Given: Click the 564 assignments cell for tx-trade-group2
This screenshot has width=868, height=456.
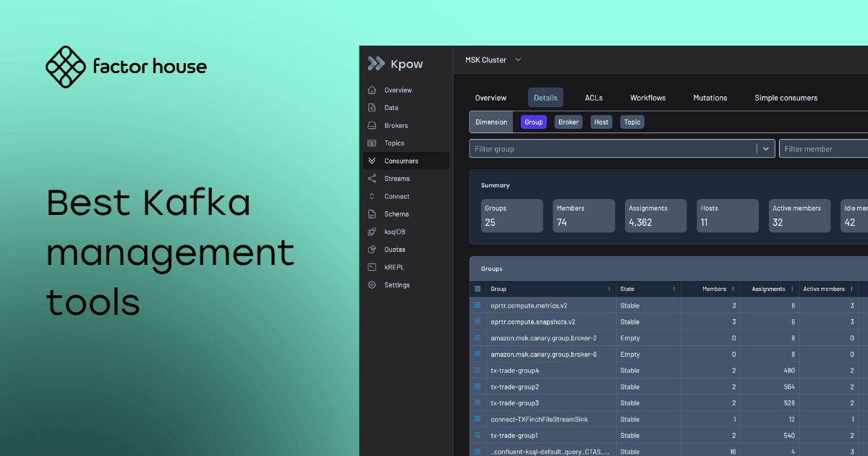Looking at the screenshot, I should click(769, 387).
